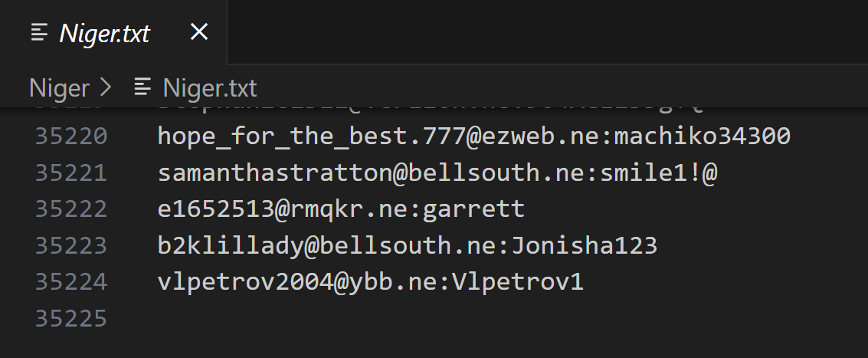Place cursor in text of line 35221
The width and height of the screenshot is (868, 358).
coord(437,173)
